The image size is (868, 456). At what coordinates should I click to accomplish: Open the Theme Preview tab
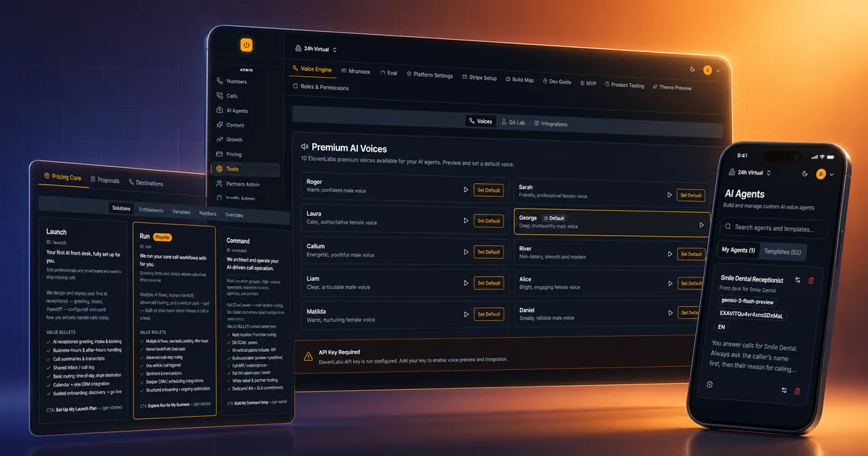tap(671, 88)
